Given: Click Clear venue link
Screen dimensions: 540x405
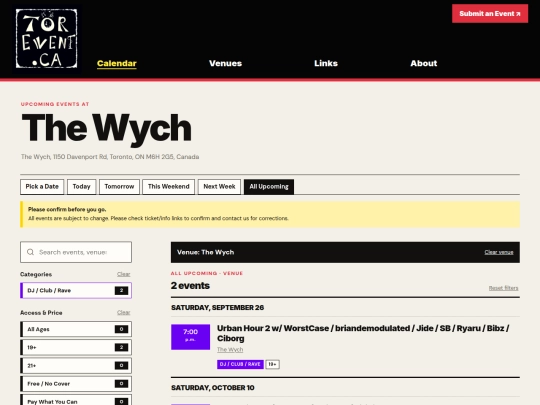Looking at the screenshot, I should (x=499, y=252).
